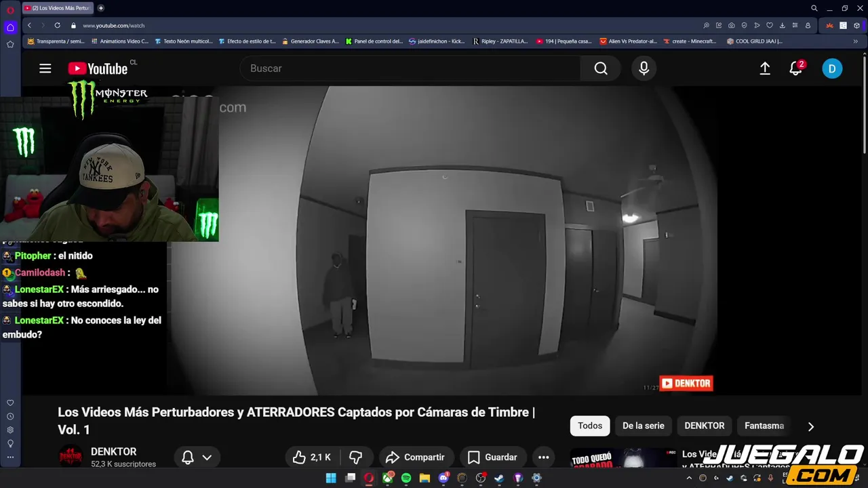Open browser profile person icon
The image size is (868, 488).
click(x=808, y=25)
